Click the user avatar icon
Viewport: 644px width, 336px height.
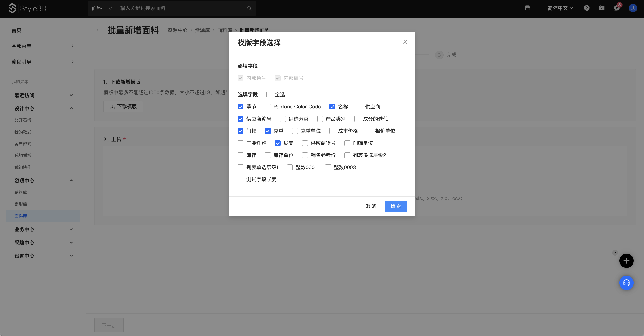point(633,8)
